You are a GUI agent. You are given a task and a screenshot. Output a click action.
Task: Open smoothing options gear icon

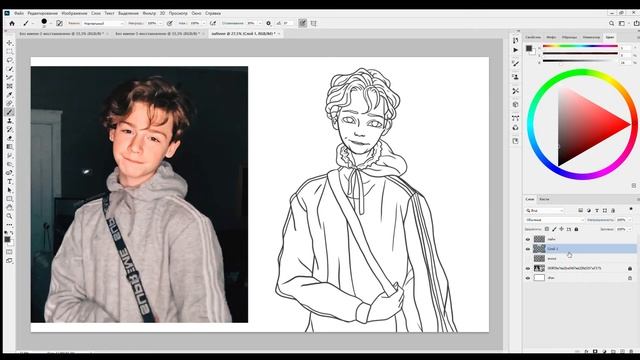point(268,23)
